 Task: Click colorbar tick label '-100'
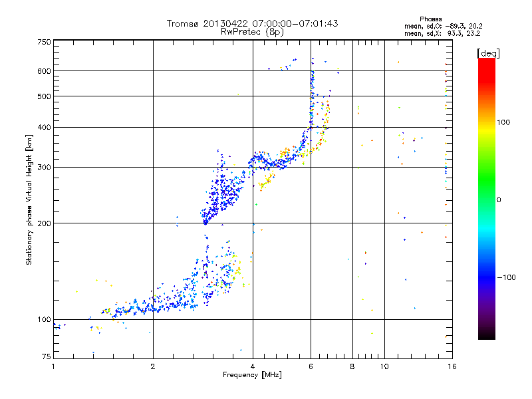coord(506,277)
